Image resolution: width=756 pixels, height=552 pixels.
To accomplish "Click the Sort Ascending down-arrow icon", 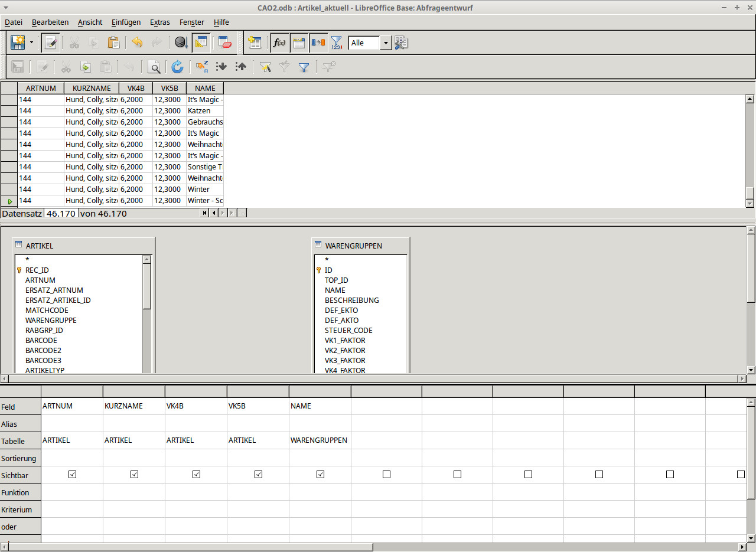I will pos(221,67).
